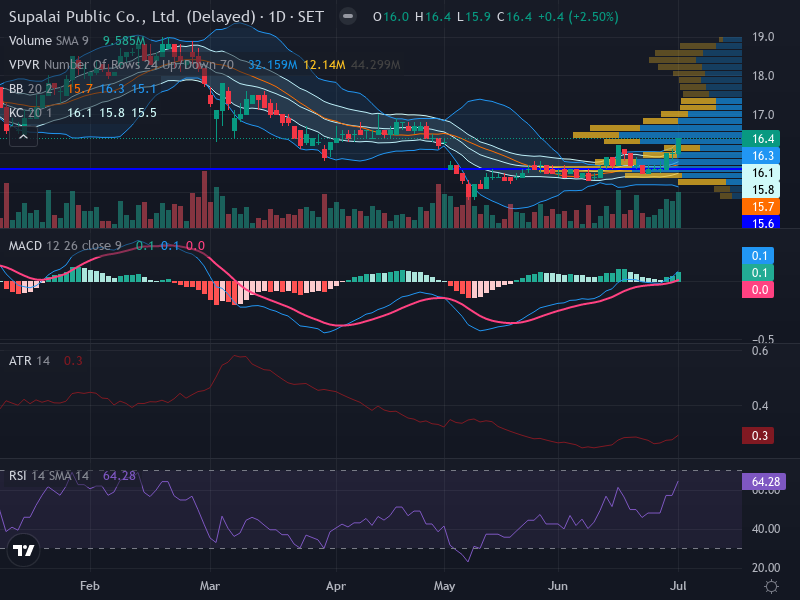Click the 18.0 price scale value
The height and width of the screenshot is (600, 800).
point(763,76)
